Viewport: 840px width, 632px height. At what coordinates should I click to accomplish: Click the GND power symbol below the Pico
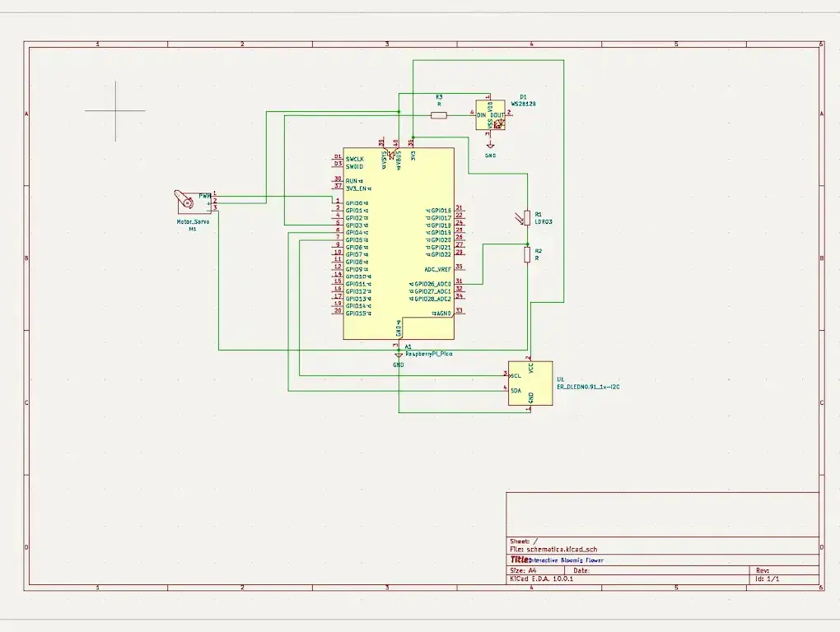[x=398, y=355]
